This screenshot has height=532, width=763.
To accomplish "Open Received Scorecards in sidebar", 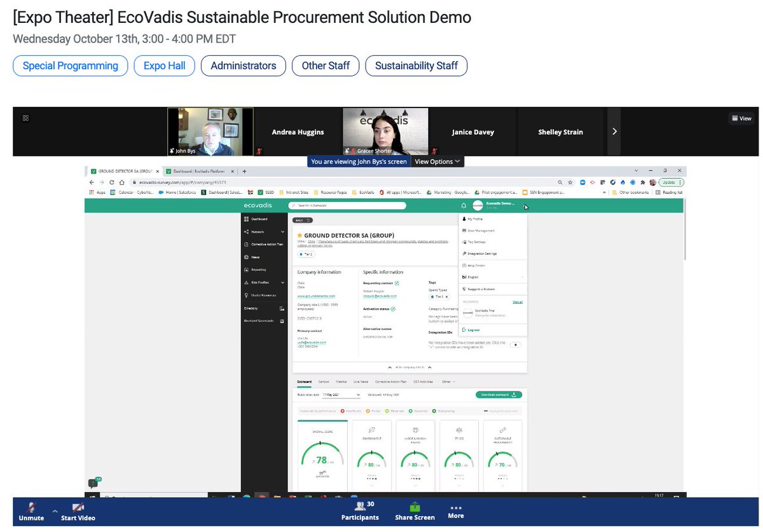I will click(264, 321).
